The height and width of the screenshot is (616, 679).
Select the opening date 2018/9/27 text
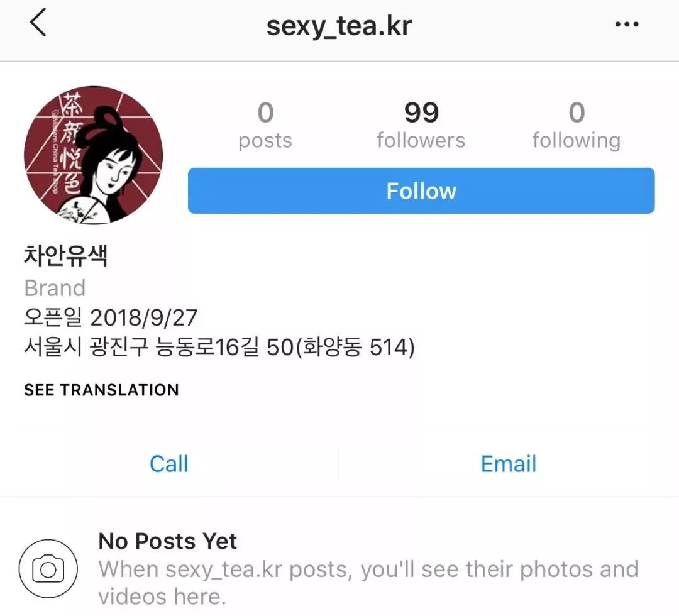click(144, 317)
